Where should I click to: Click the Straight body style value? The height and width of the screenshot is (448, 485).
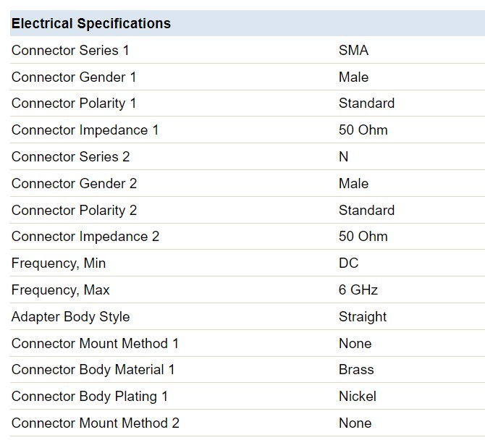pyautogui.click(x=363, y=317)
